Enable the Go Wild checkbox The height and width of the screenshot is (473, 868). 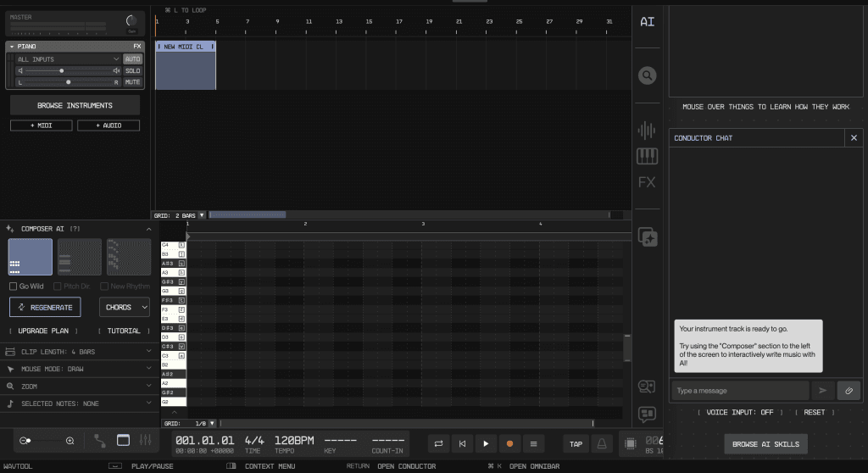click(13, 287)
